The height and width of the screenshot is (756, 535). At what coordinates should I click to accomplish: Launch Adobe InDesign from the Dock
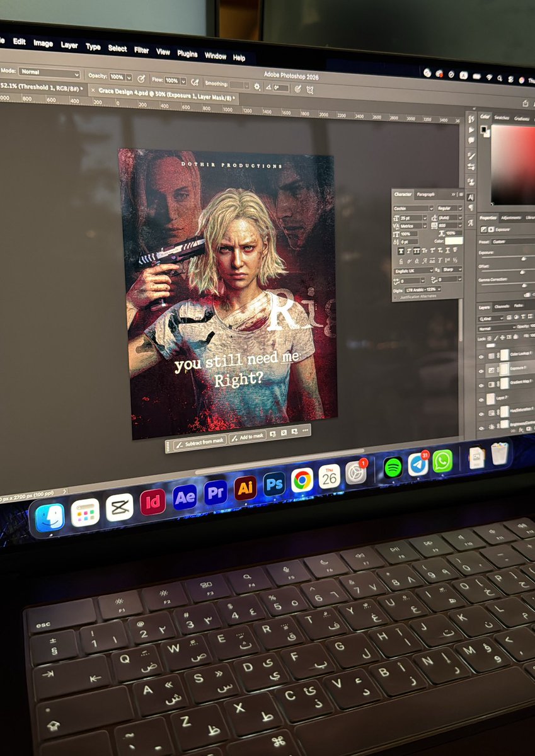(152, 501)
